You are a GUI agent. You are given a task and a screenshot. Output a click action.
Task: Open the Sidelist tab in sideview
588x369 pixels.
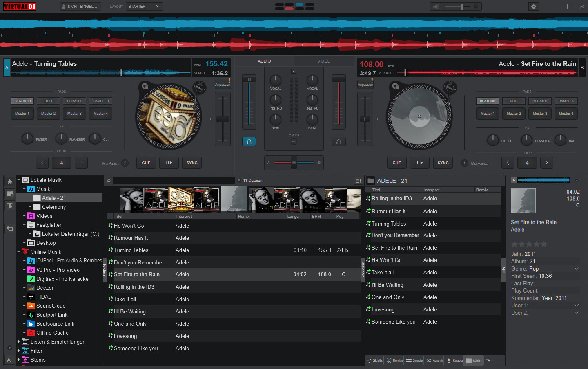click(375, 360)
